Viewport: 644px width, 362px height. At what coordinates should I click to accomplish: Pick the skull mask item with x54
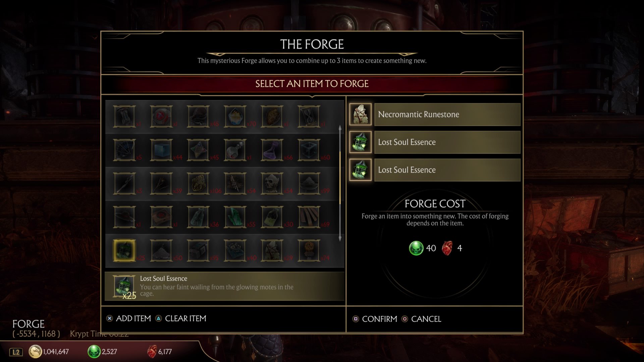point(272,183)
